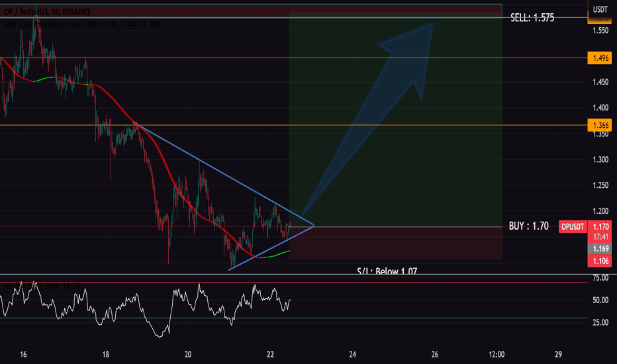This screenshot has height=364, width=617.
Task: Click date 22 on the time axis
Action: coord(270,355)
